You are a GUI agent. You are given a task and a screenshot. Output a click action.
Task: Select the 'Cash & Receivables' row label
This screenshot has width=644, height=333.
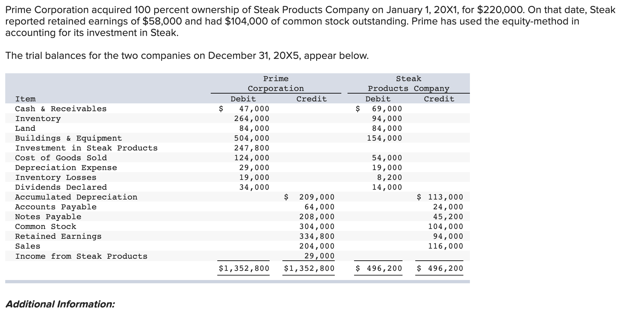(61, 109)
